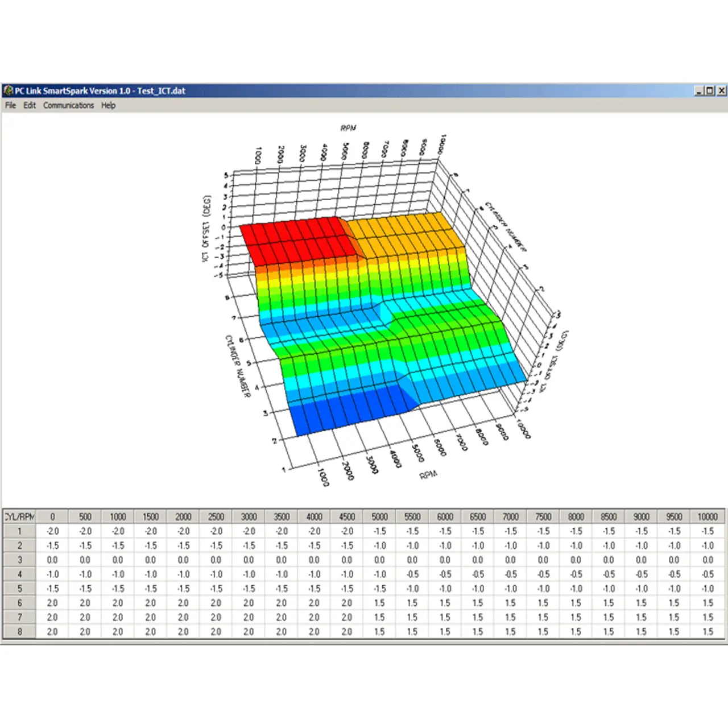Select the cylinder 8 row header
The image size is (728, 728).
19,631
